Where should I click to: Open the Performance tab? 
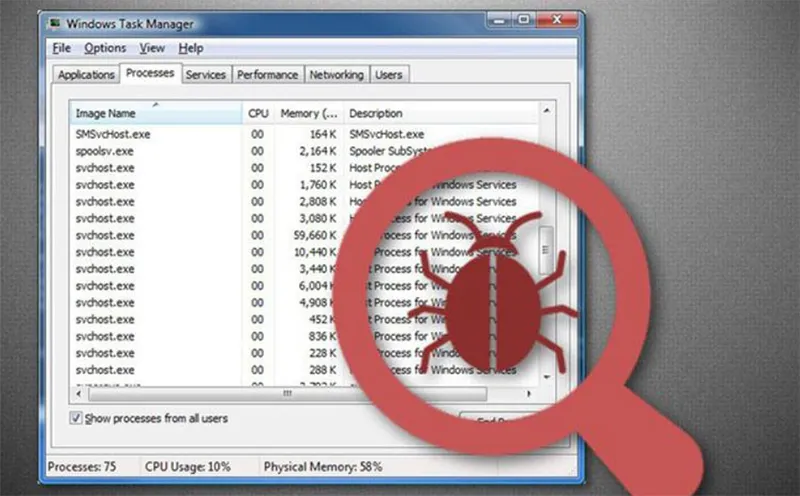(x=267, y=75)
